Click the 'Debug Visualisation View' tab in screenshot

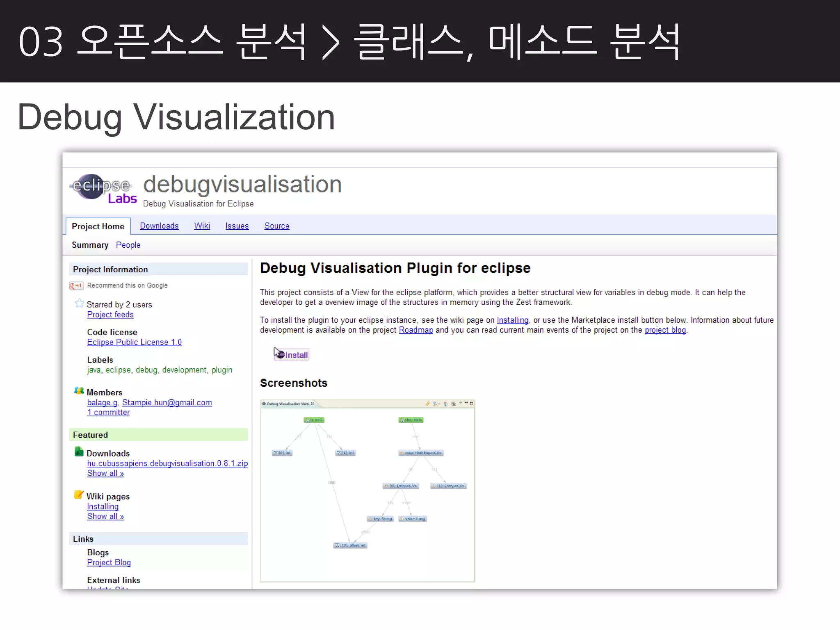(x=288, y=404)
